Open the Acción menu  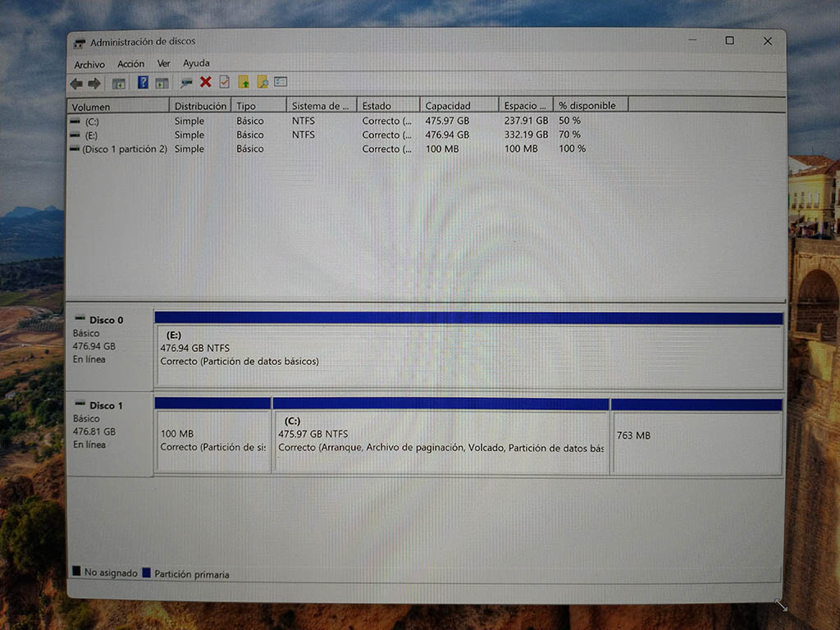130,64
